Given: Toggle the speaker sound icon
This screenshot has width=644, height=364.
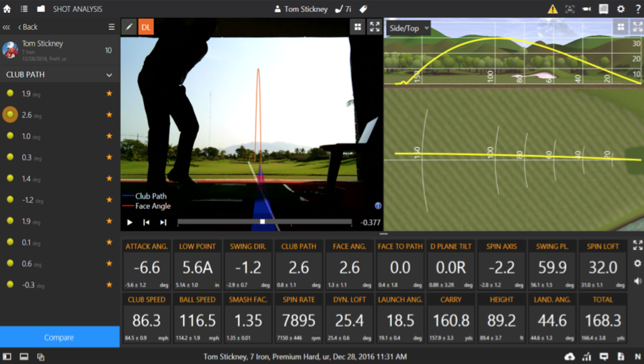Looking at the screenshot, I should click(x=638, y=281).
